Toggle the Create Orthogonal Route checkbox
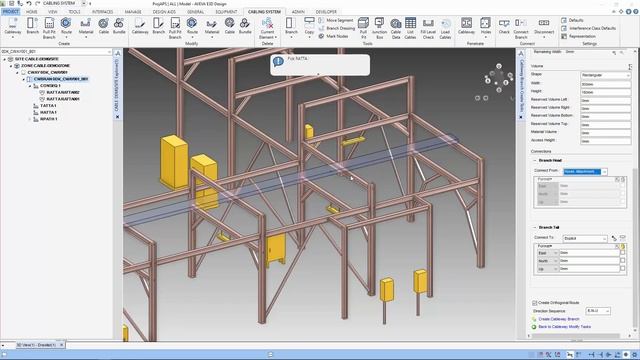This screenshot has height=360, width=640. [534, 303]
